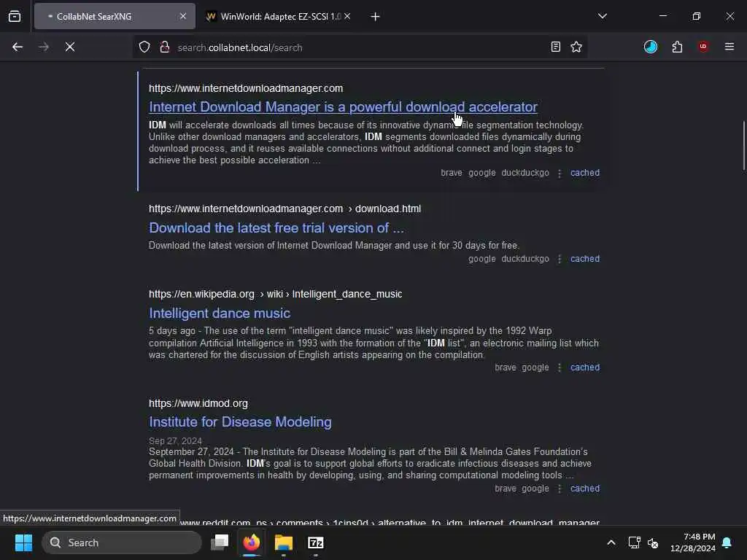Open 7-Zip from taskbar
This screenshot has height=560, width=747.
315,542
